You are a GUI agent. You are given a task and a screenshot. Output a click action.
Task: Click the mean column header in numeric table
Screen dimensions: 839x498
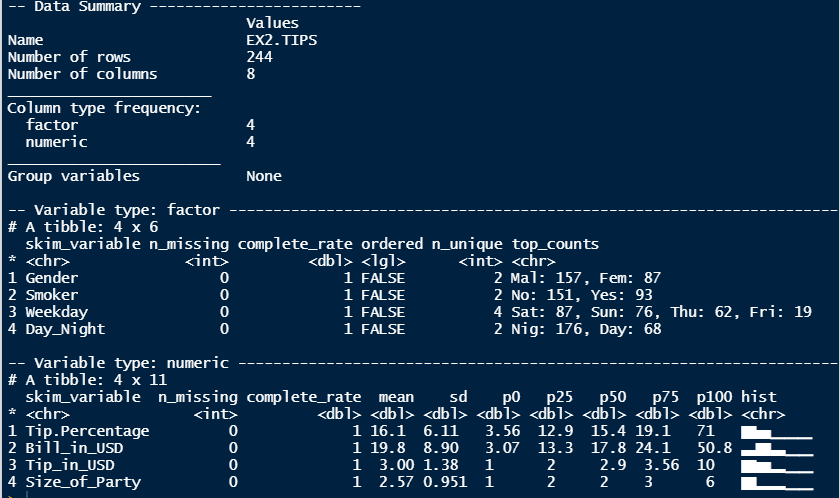pyautogui.click(x=396, y=397)
